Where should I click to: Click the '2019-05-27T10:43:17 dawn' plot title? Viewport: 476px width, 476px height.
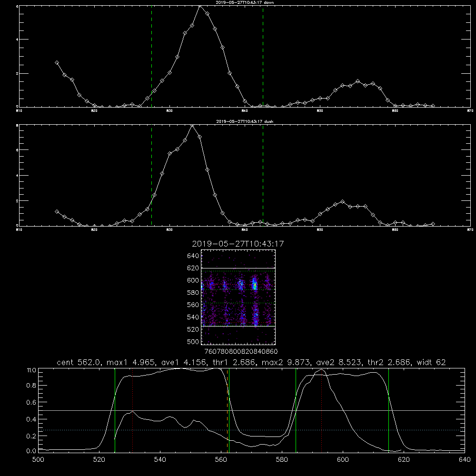pos(245,2)
